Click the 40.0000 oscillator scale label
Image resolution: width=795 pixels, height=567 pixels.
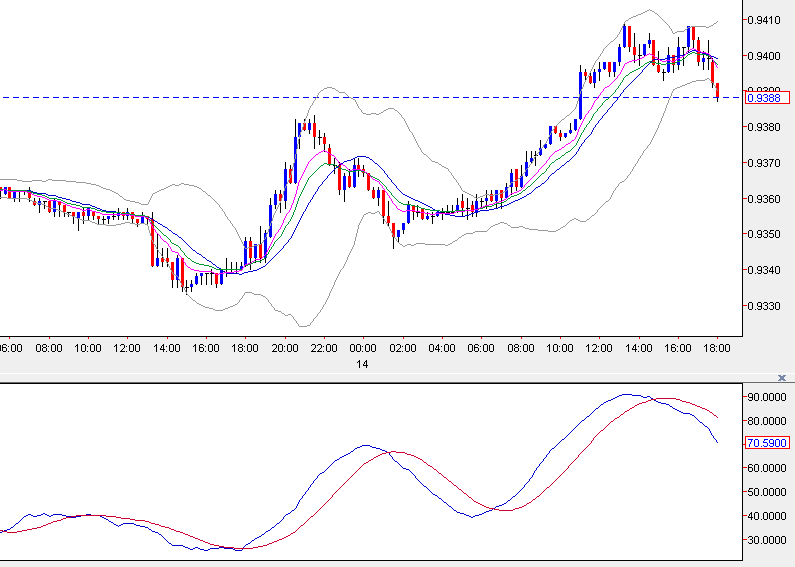[767, 516]
